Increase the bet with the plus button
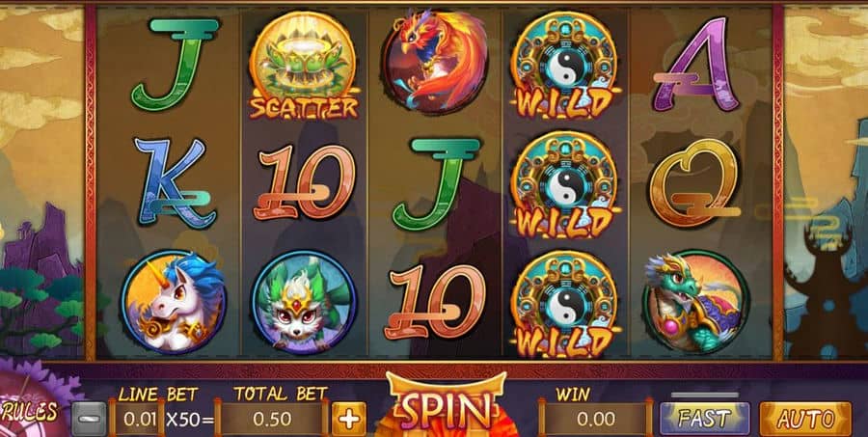The width and height of the screenshot is (868, 437). point(349,418)
